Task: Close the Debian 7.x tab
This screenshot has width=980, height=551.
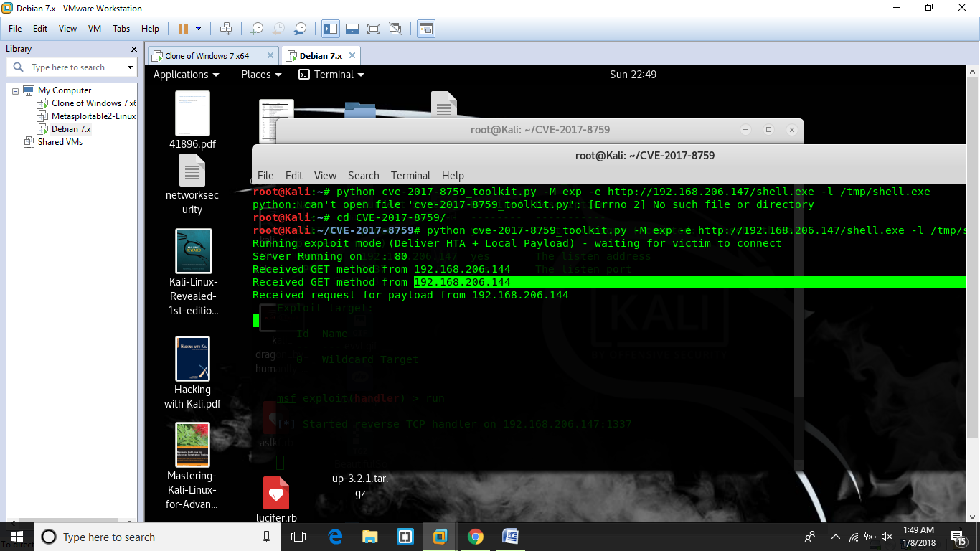Action: click(352, 55)
